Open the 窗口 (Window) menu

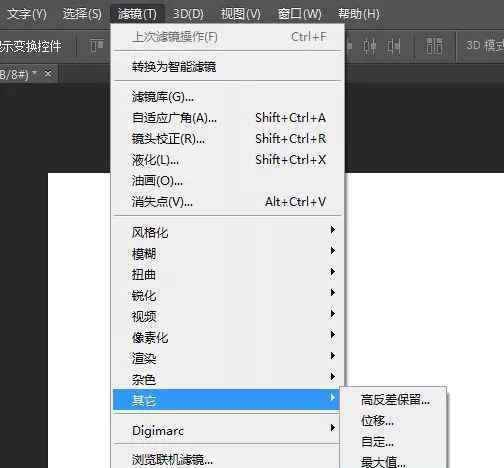[x=299, y=14]
